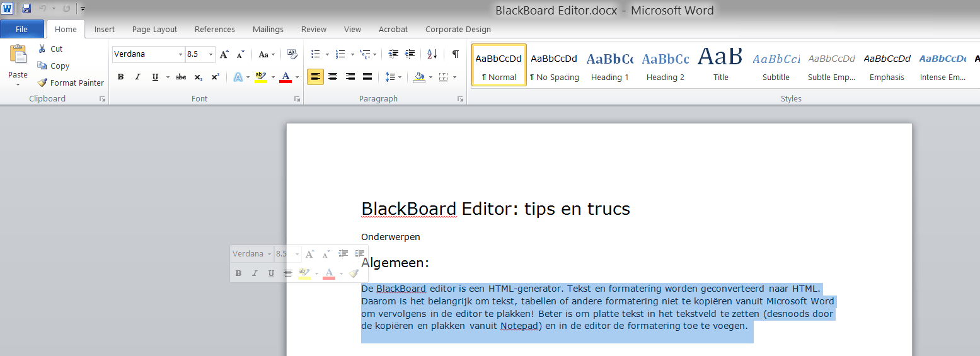Open the Borders dropdown arrow
Viewport: 980px width, 356px height.
tap(454, 78)
